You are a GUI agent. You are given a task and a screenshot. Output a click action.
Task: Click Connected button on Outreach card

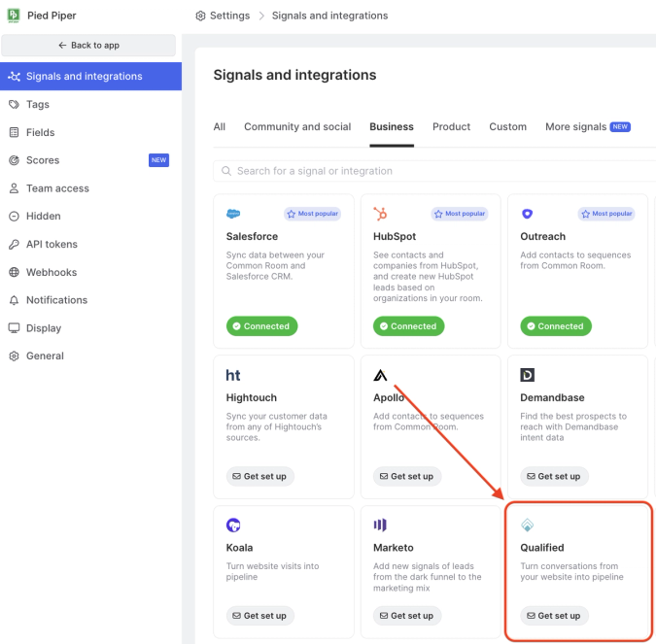click(556, 326)
